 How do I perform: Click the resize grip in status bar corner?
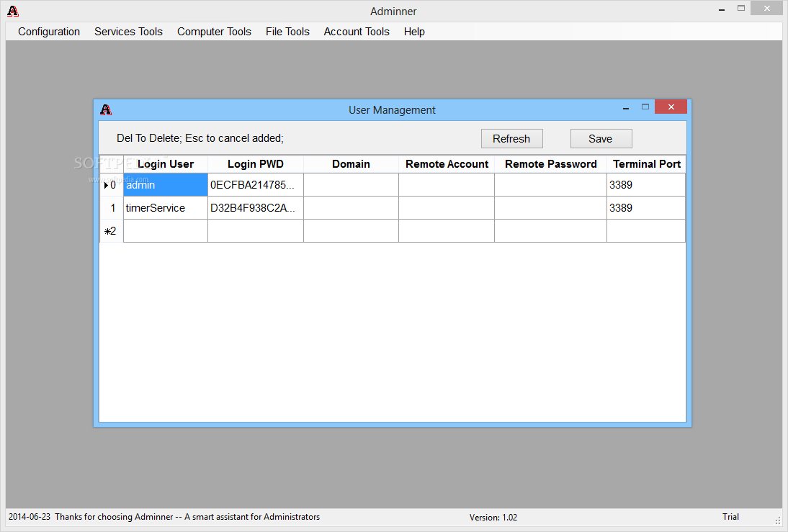pos(779,521)
